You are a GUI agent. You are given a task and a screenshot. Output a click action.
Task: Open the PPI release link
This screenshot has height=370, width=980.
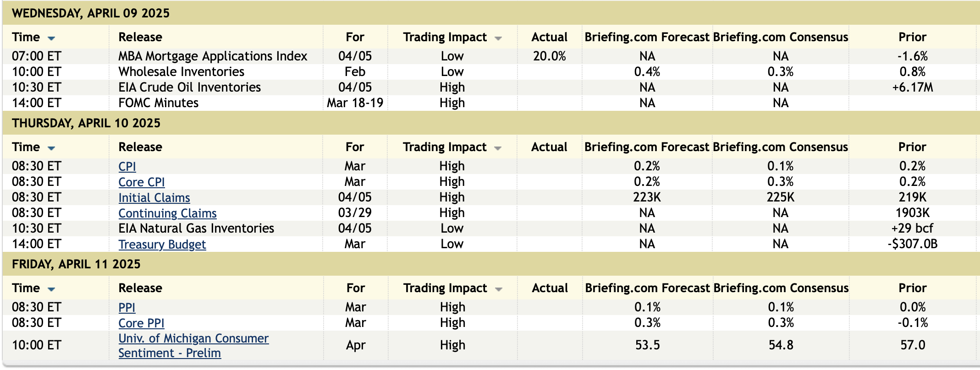(127, 307)
